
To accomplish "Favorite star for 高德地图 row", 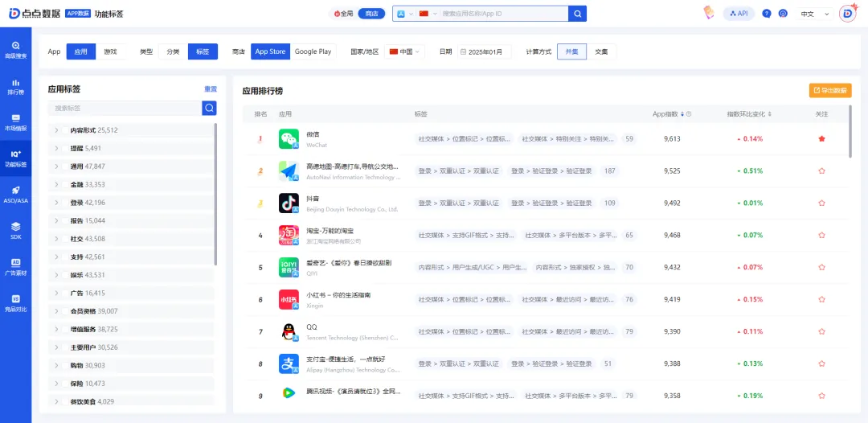I will pos(821,171).
